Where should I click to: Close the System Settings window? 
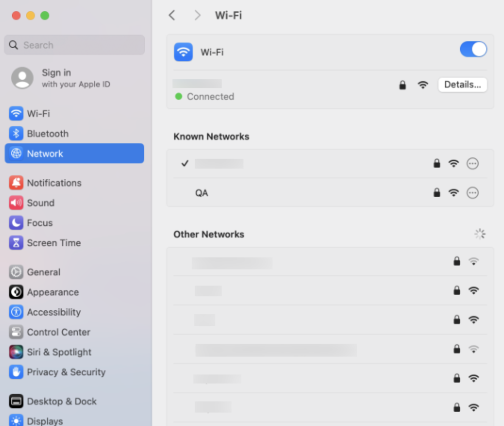coord(16,15)
